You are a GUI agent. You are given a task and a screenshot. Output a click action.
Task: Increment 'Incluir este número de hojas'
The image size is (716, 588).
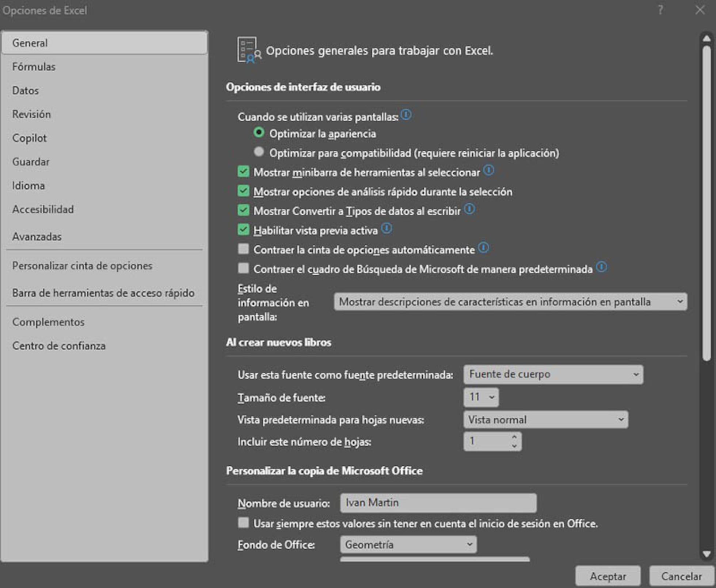(514, 437)
